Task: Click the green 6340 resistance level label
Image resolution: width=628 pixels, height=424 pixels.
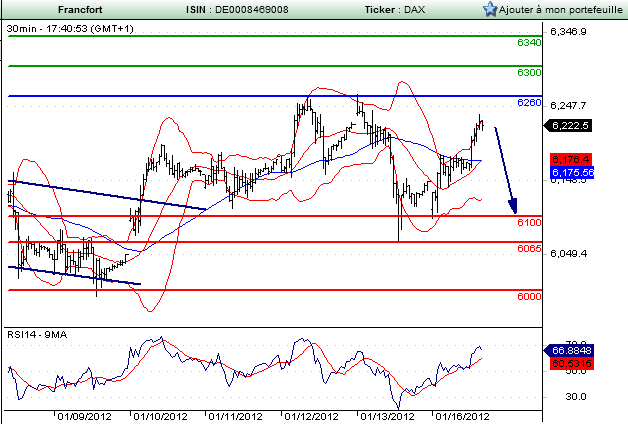Action: (529, 42)
